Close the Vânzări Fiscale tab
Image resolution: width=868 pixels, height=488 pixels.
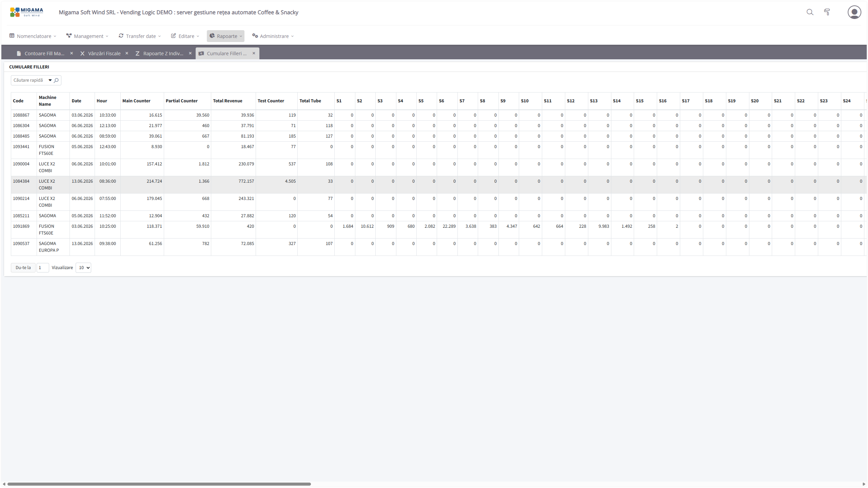coord(127,53)
